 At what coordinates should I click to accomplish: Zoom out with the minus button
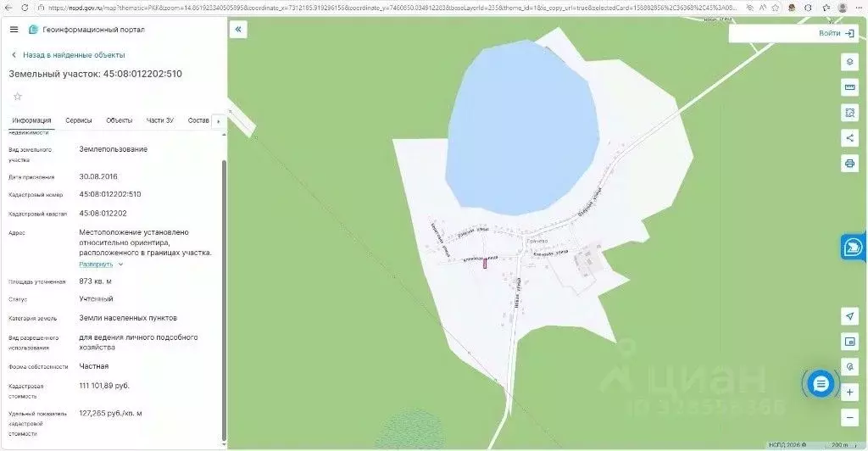tap(849, 417)
